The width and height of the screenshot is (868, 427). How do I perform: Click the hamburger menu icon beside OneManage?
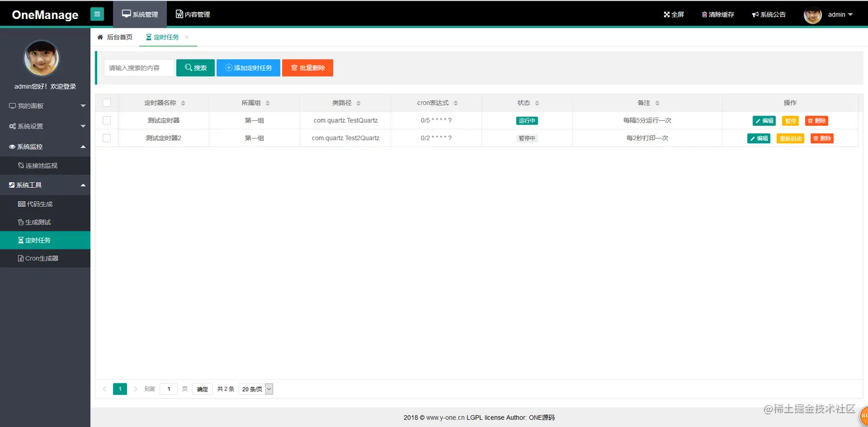[97, 13]
